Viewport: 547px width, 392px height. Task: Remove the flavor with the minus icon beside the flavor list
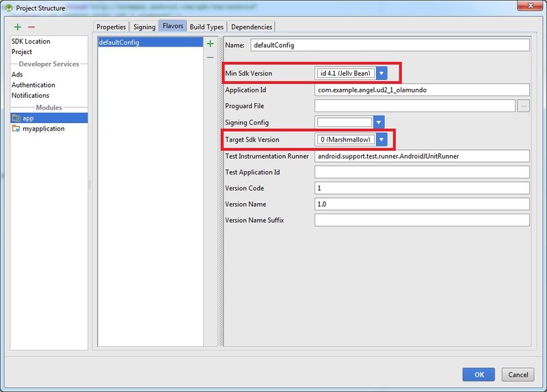(210, 57)
